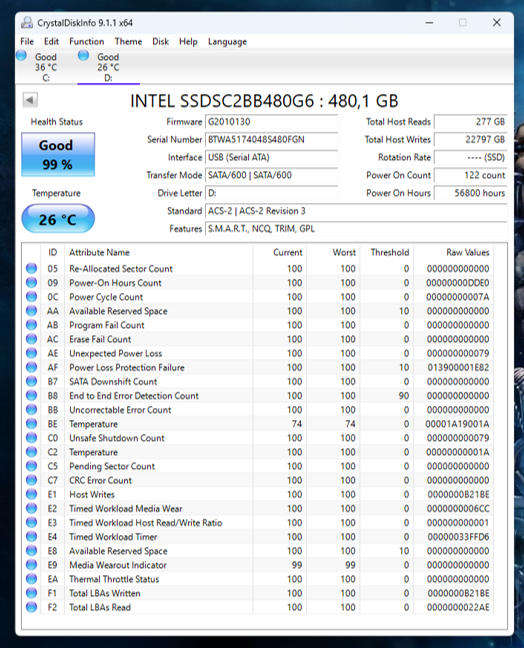Click the status icon for Media Wearout Indicator
Image resolution: width=524 pixels, height=648 pixels.
click(x=31, y=565)
